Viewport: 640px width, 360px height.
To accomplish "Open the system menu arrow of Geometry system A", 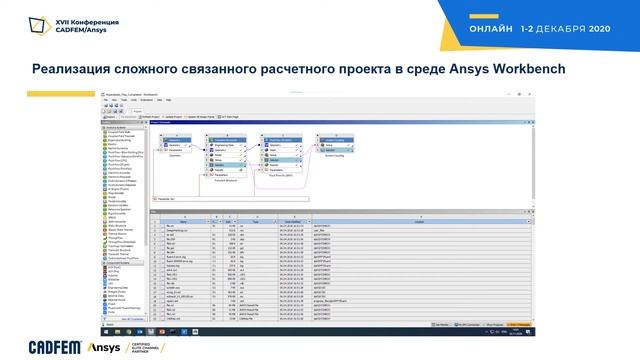I will point(161,135).
